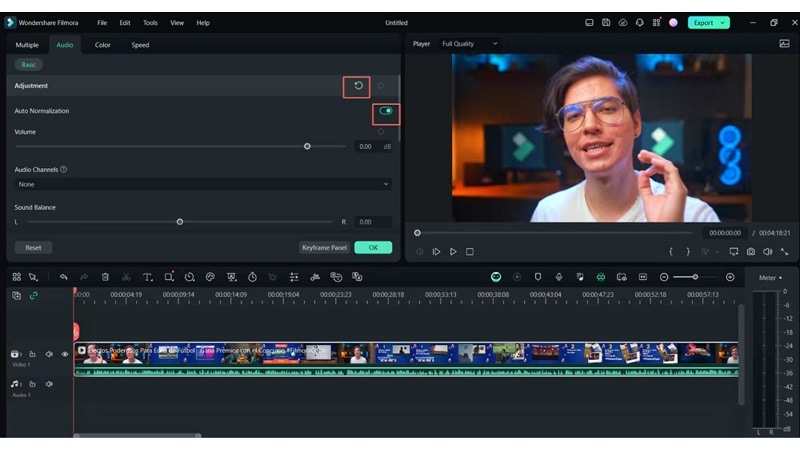Select the Basic pill button
The width and height of the screenshot is (800, 450).
coord(29,64)
